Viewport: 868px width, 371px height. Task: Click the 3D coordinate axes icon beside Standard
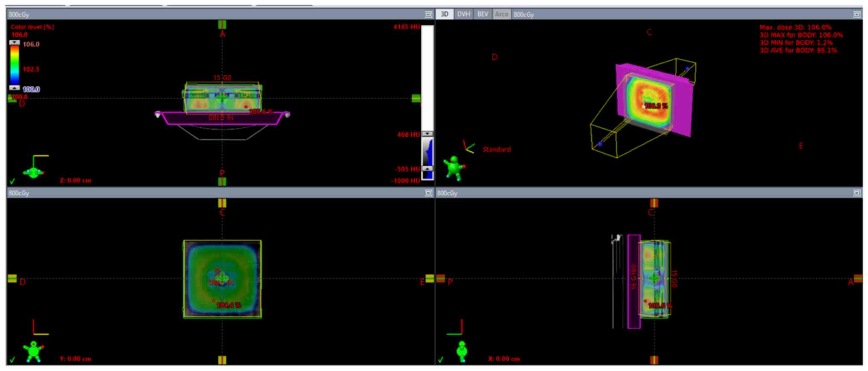[x=469, y=147]
